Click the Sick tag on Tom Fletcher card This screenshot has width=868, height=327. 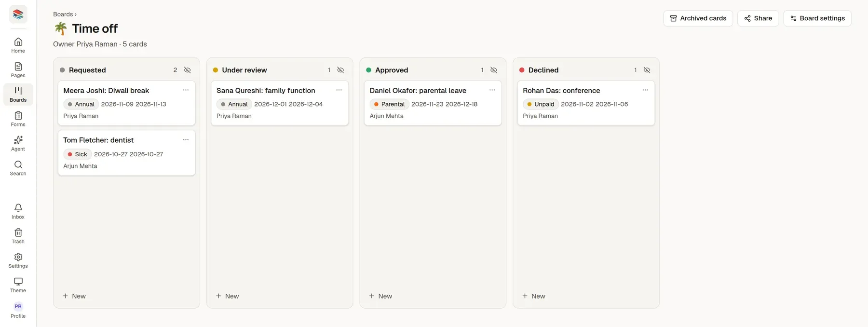click(x=77, y=154)
